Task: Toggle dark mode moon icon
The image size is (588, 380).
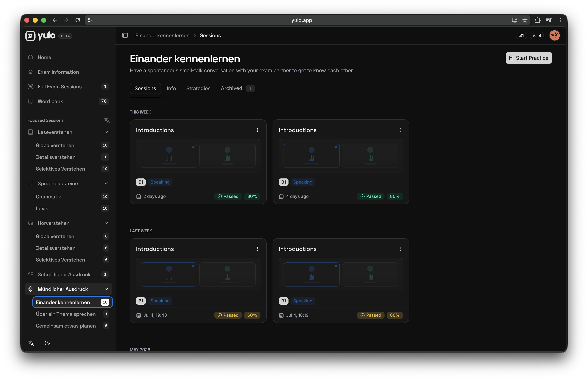Action: coord(47,343)
